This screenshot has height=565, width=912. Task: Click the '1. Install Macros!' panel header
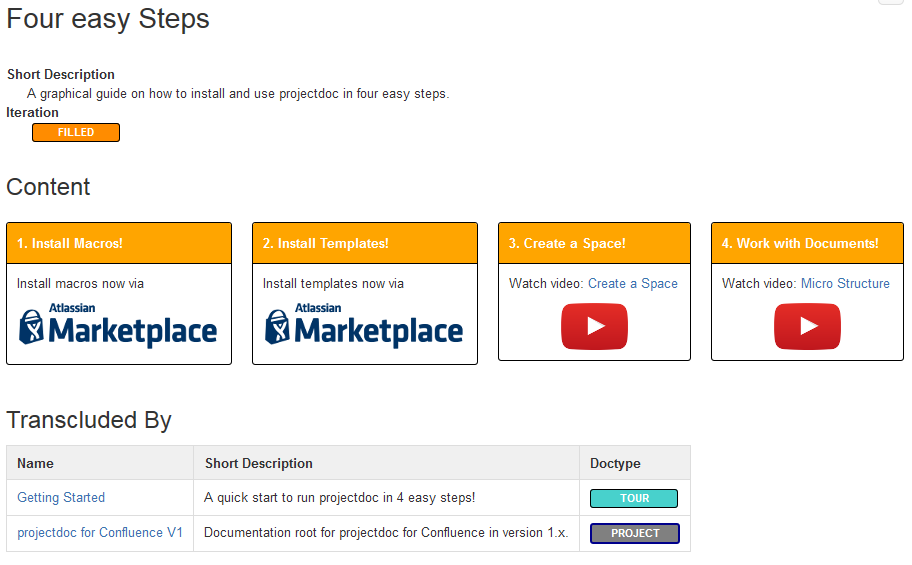(x=119, y=243)
